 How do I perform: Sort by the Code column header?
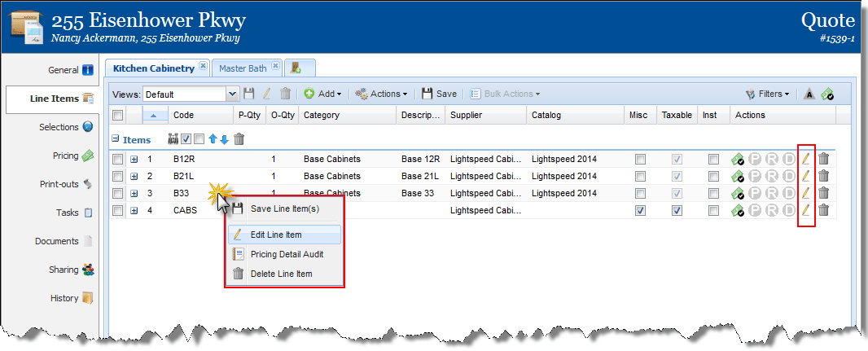200,115
